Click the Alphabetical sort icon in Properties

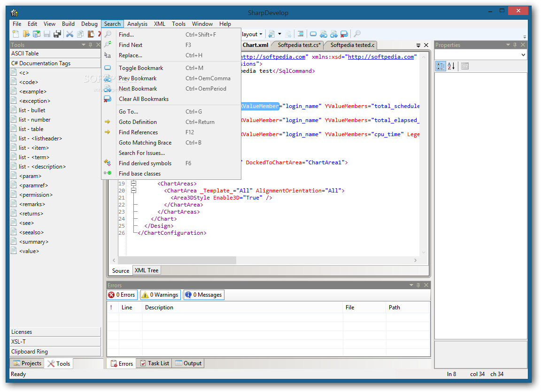[451, 66]
